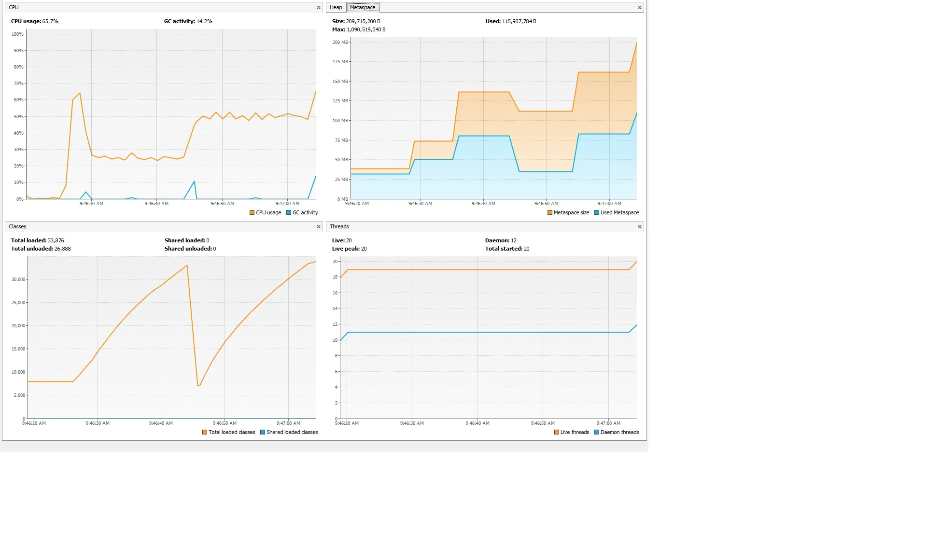Click the Shared loaded classes legend swatch
The height and width of the screenshot is (560, 927).
click(263, 433)
